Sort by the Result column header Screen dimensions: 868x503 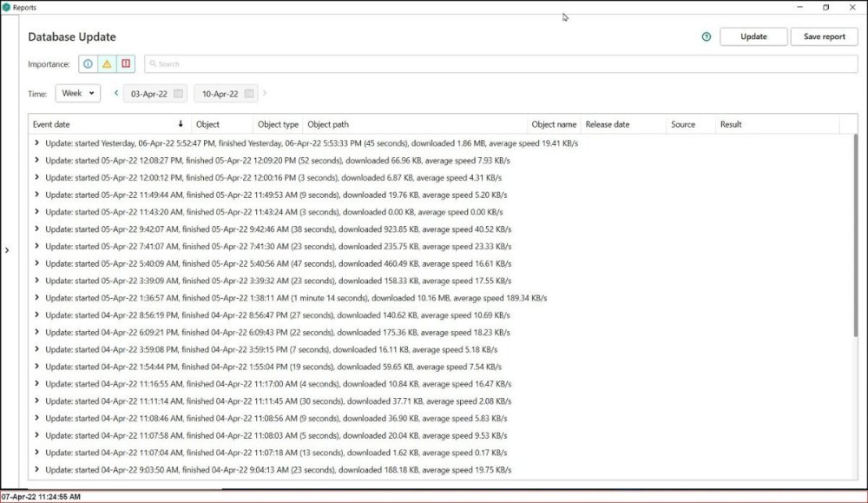point(777,124)
